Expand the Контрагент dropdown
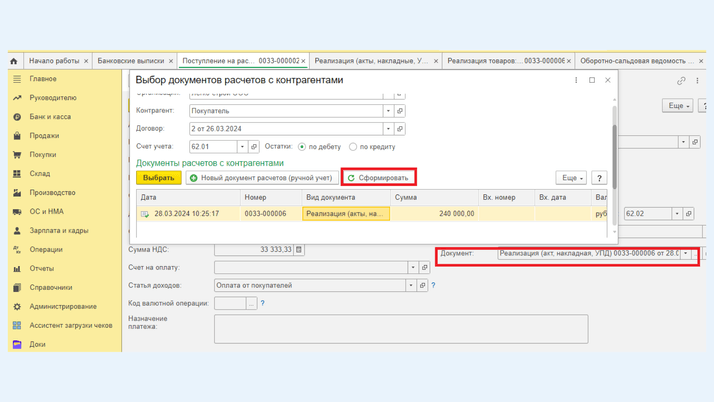714x402 pixels. point(388,111)
